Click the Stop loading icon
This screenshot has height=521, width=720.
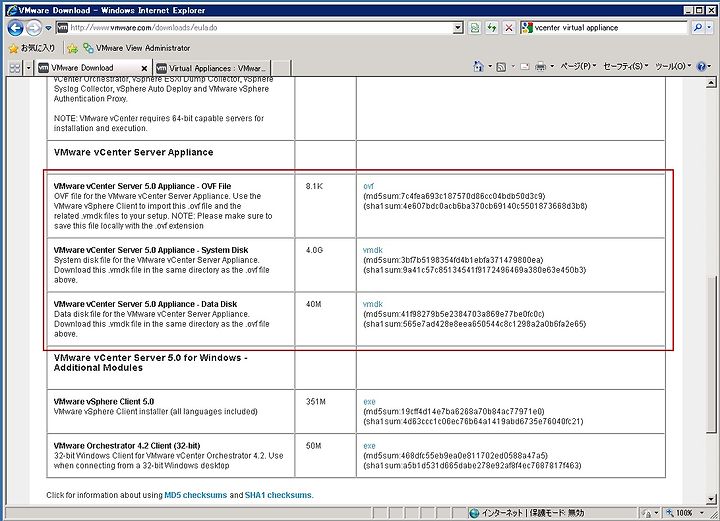509,28
